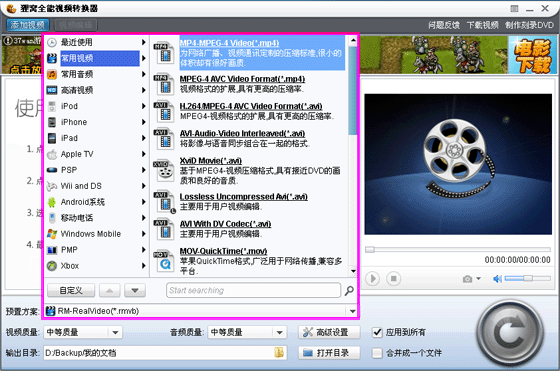Click the 打开目录 button
Screen dimensions: 560x371
coord(329,353)
